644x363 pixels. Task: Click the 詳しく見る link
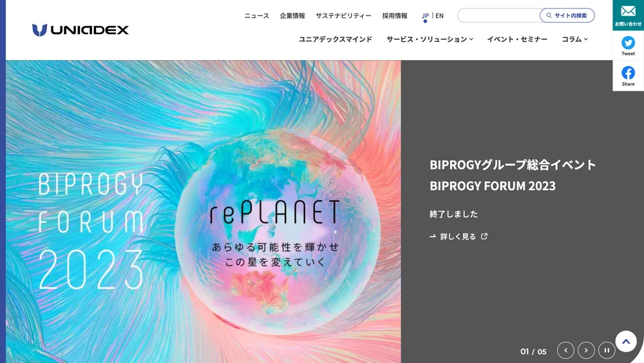459,237
